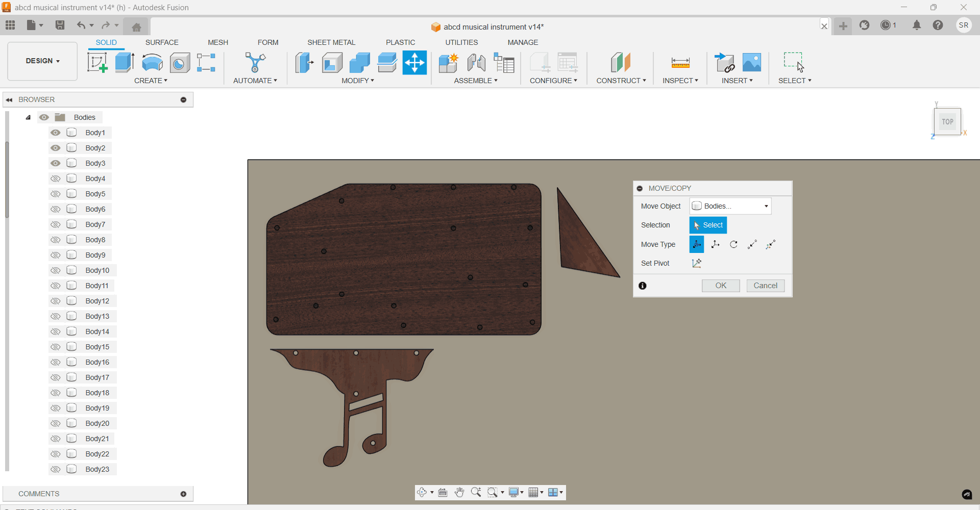Show Body4 using its eye icon
The height and width of the screenshot is (510, 980).
(55, 178)
